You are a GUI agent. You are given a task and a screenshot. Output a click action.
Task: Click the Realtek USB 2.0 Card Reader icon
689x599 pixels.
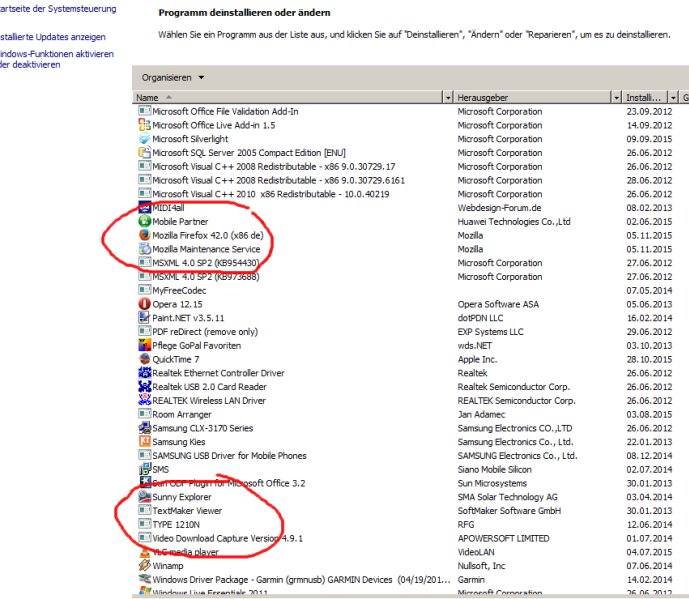pos(145,386)
